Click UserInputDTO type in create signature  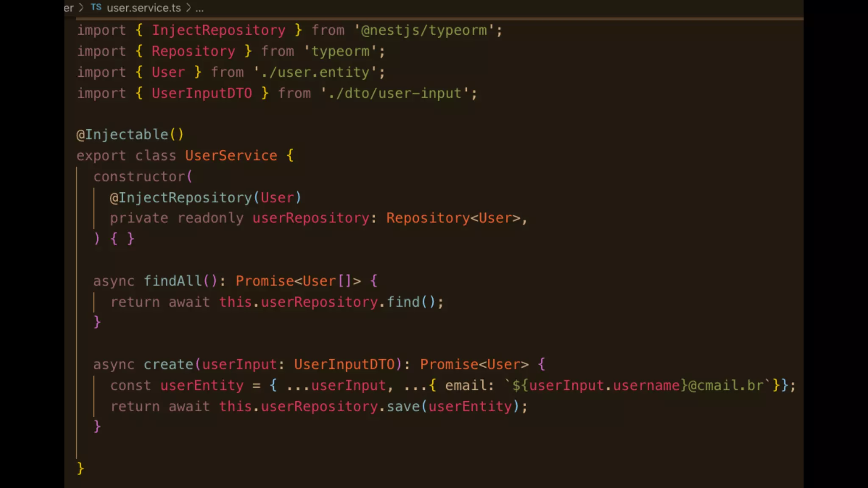pyautogui.click(x=345, y=364)
